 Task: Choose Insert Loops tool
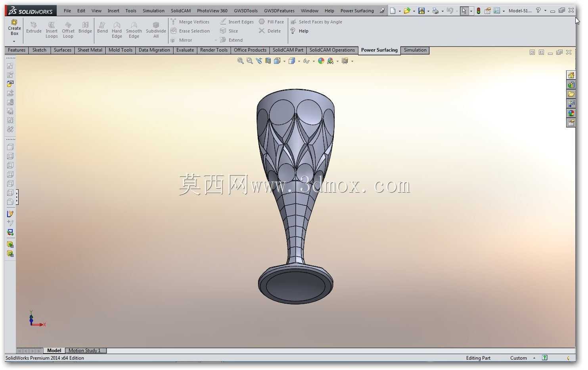pos(52,30)
